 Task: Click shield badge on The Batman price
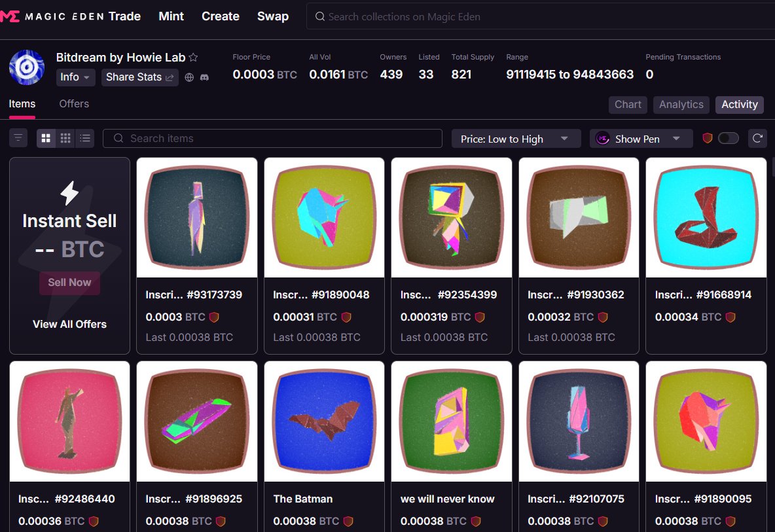(x=348, y=521)
